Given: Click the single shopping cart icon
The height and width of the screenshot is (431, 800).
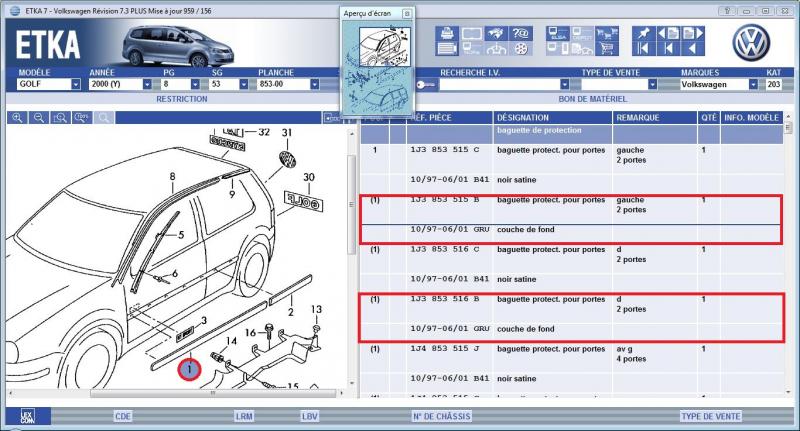Looking at the screenshot, I should [x=607, y=49].
